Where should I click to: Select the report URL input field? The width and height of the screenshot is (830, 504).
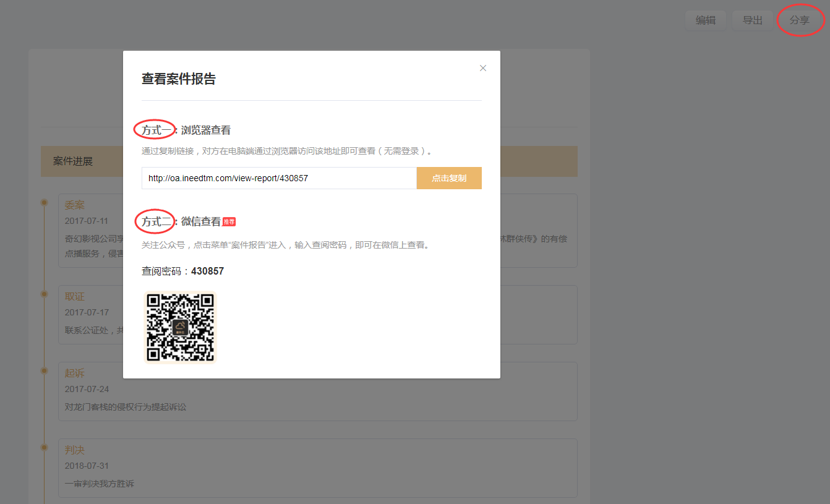pyautogui.click(x=278, y=178)
